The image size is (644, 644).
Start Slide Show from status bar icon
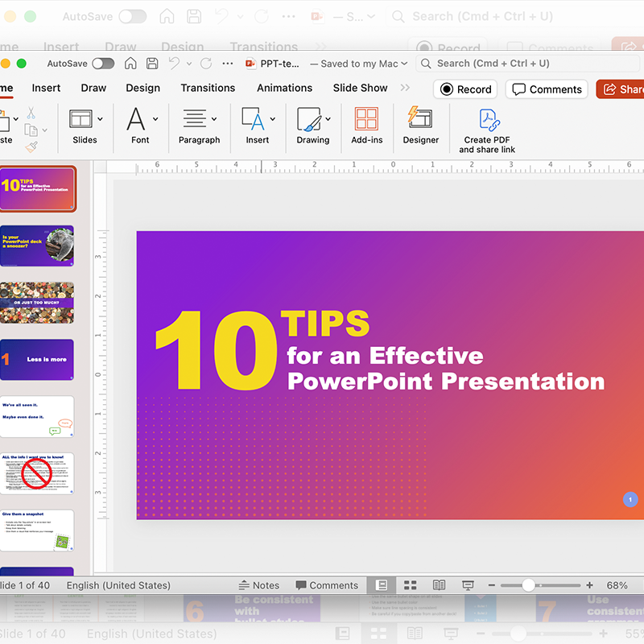(468, 585)
